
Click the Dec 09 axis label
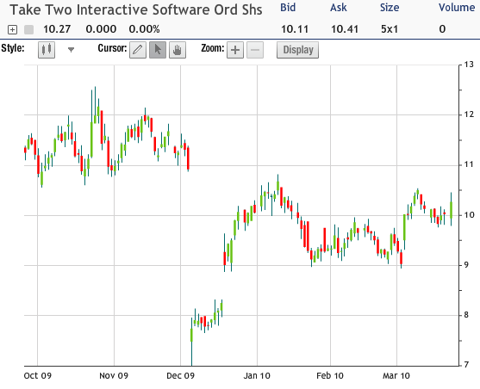180,376
